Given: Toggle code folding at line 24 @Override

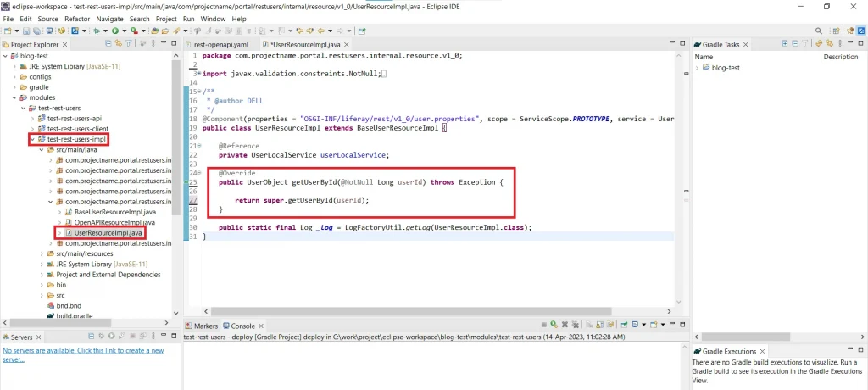Looking at the screenshot, I should tap(198, 173).
